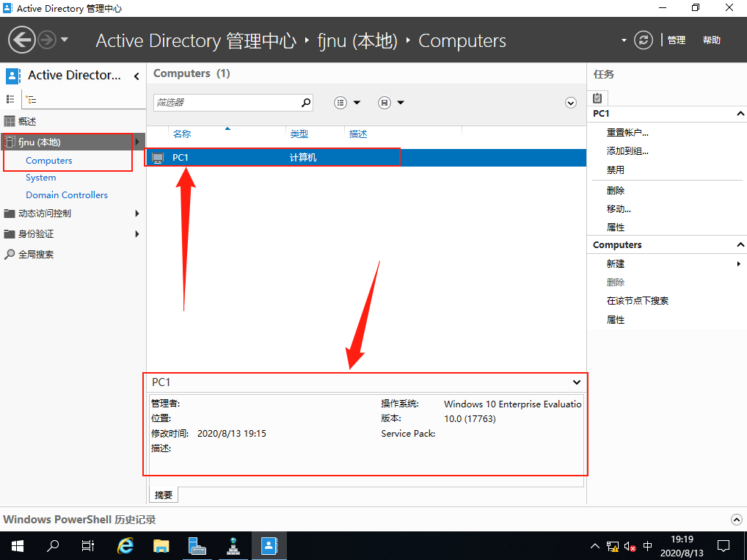Open Server Manager from the taskbar
Screen dimensions: 747x560
197,546
